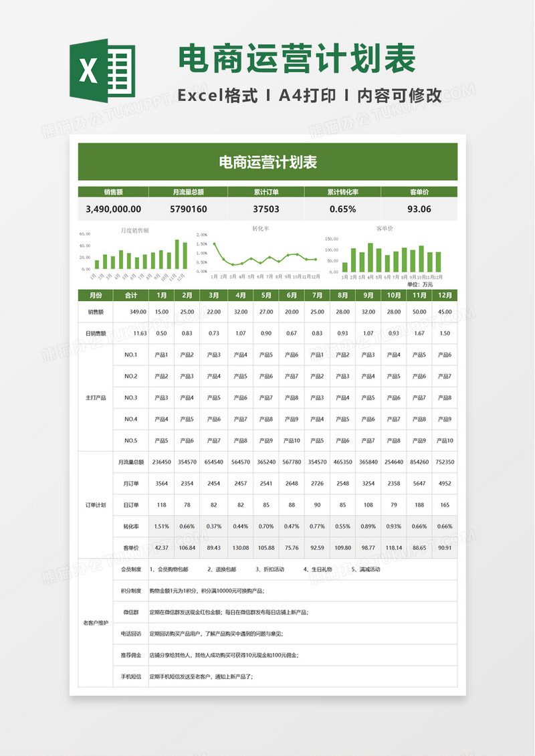Select the December sales cell 45.00
Screen dimensions: 535x756
(445, 312)
